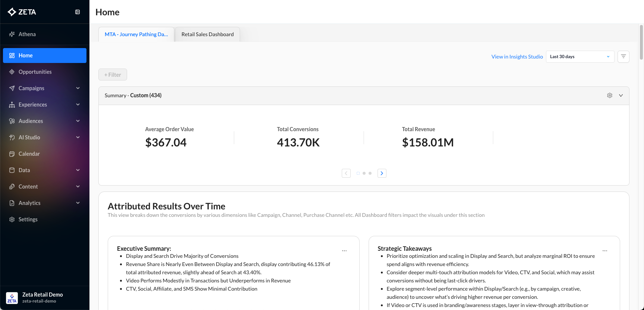Open the Settings gear in the sidebar

pyautogui.click(x=12, y=219)
